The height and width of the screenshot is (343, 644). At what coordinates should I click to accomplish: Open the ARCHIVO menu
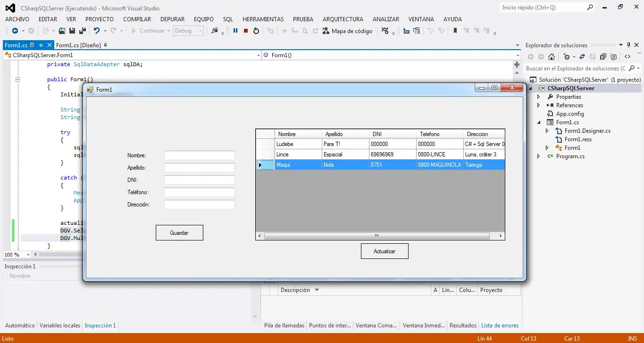coord(17,19)
